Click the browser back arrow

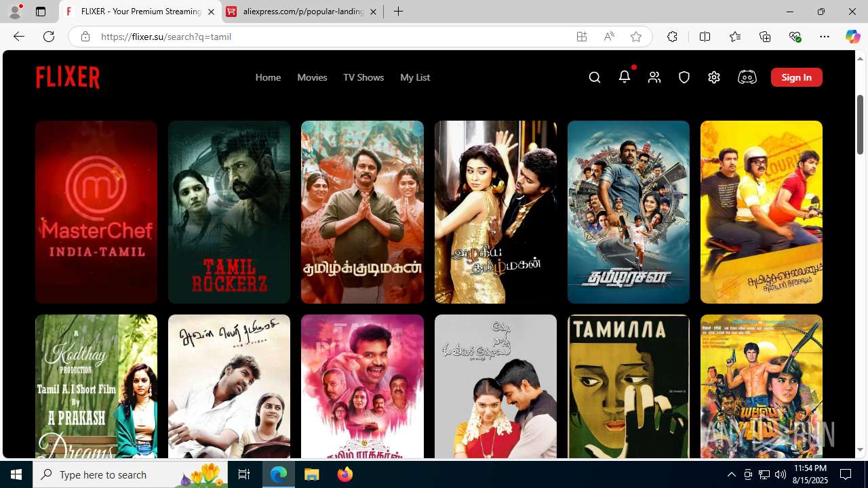(19, 37)
